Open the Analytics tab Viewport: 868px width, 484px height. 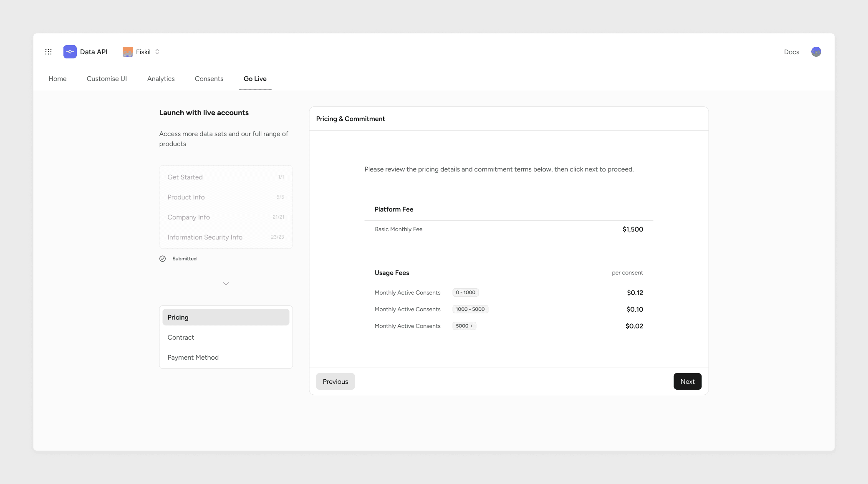[x=161, y=79]
